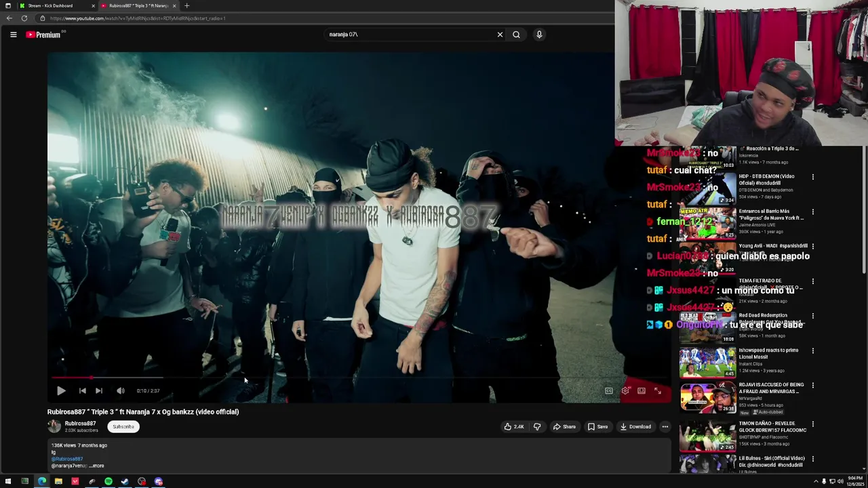The height and width of the screenshot is (488, 868).
Task: Download the video
Action: tap(635, 427)
